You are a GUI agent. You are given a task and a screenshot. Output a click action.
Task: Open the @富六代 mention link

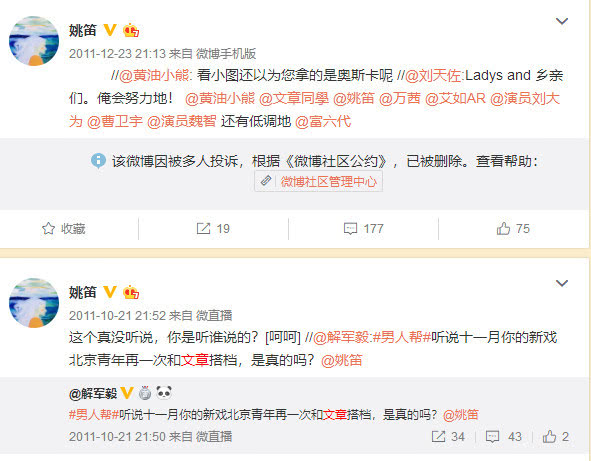[323, 121]
